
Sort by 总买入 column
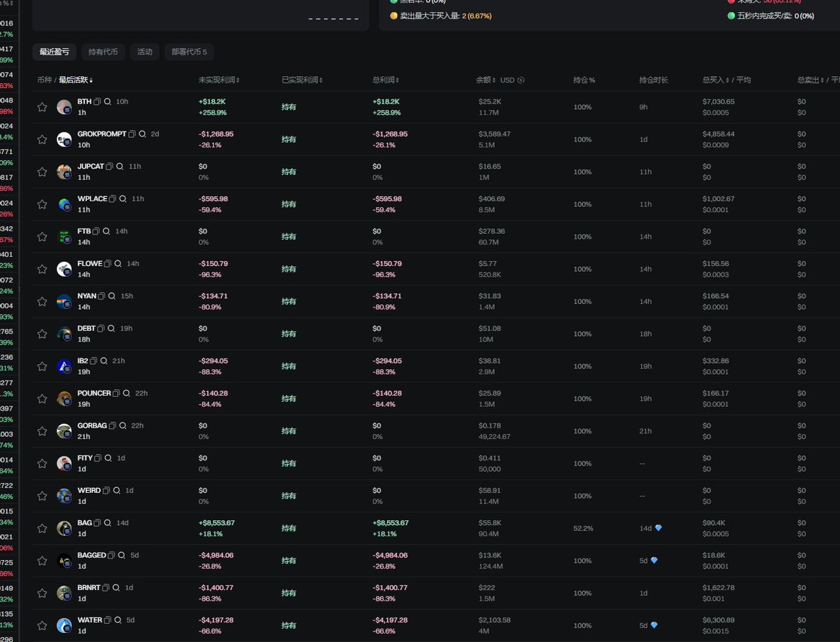717,80
